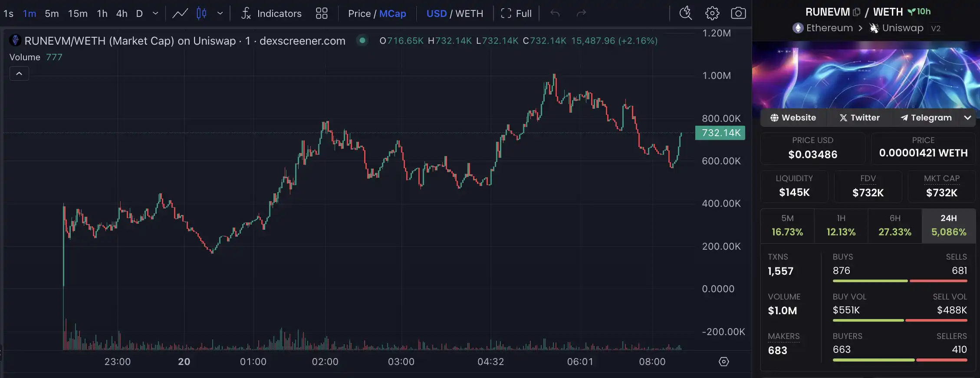Open the Telegram link button
The height and width of the screenshot is (378, 980).
click(x=926, y=117)
